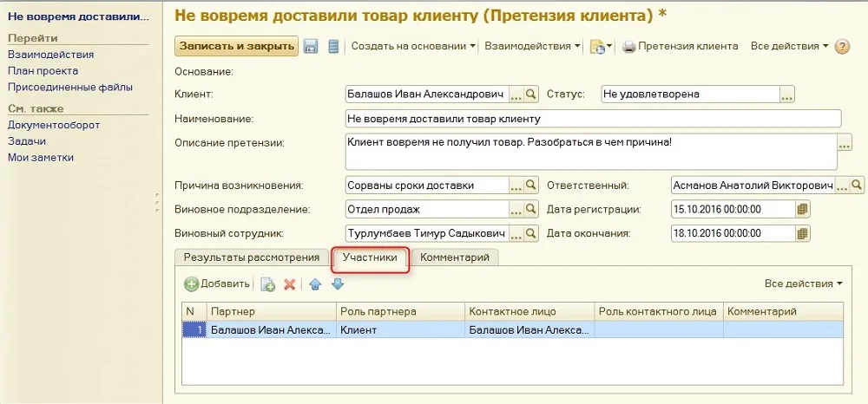The image size is (868, 404).
Task: Click the Контактное лицо column header
Action: [529, 312]
